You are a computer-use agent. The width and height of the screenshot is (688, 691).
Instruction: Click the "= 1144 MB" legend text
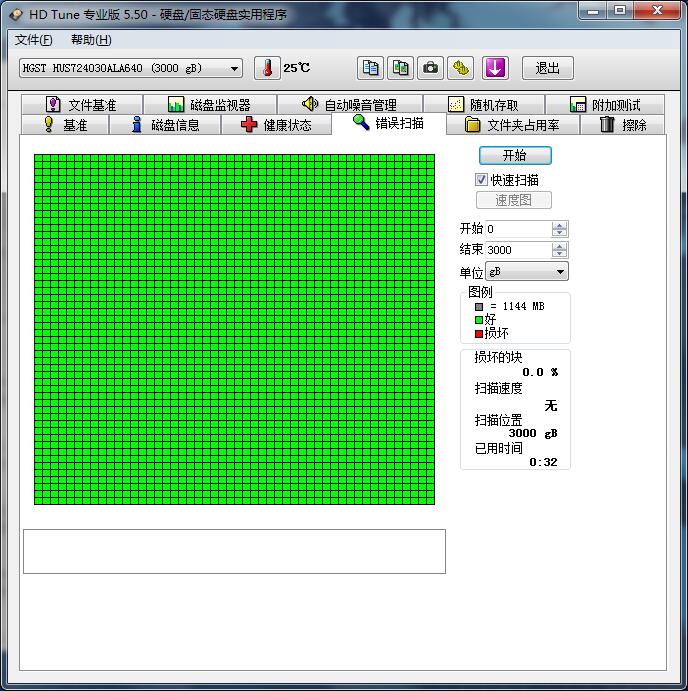(517, 306)
